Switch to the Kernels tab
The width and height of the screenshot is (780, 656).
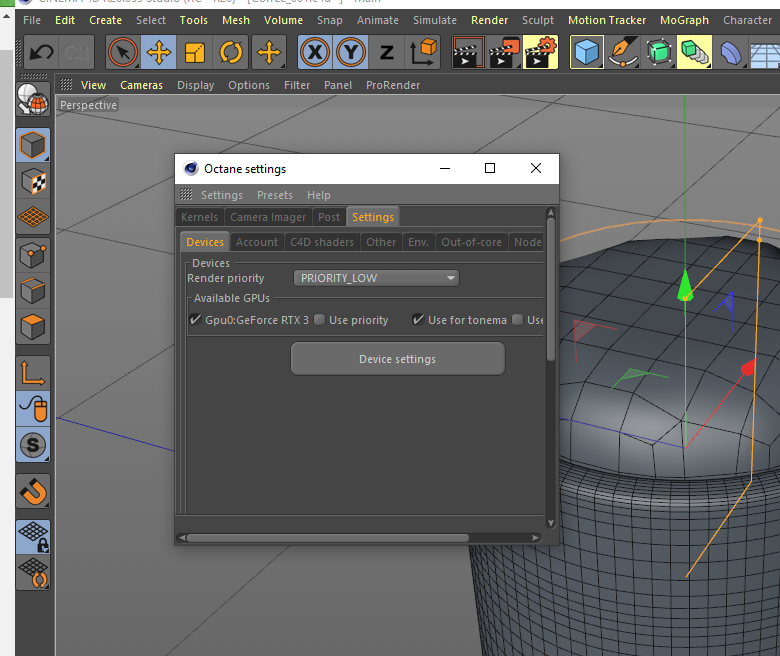point(199,217)
